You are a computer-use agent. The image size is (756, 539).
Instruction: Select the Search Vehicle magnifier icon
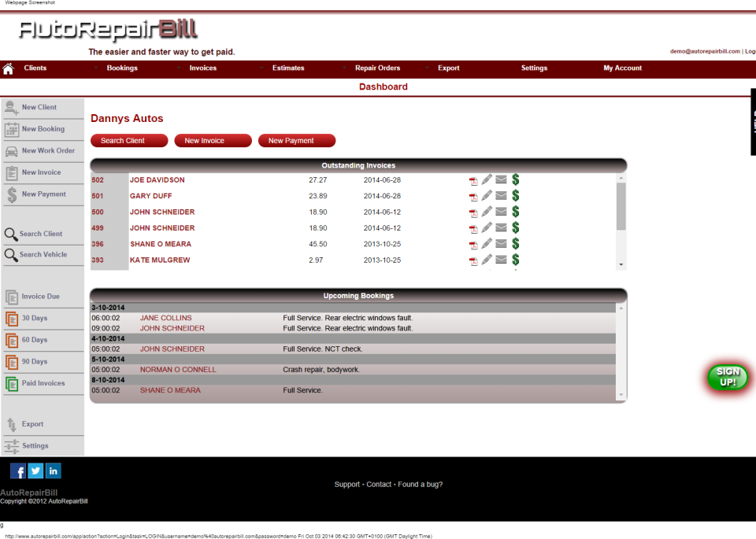coord(10,254)
